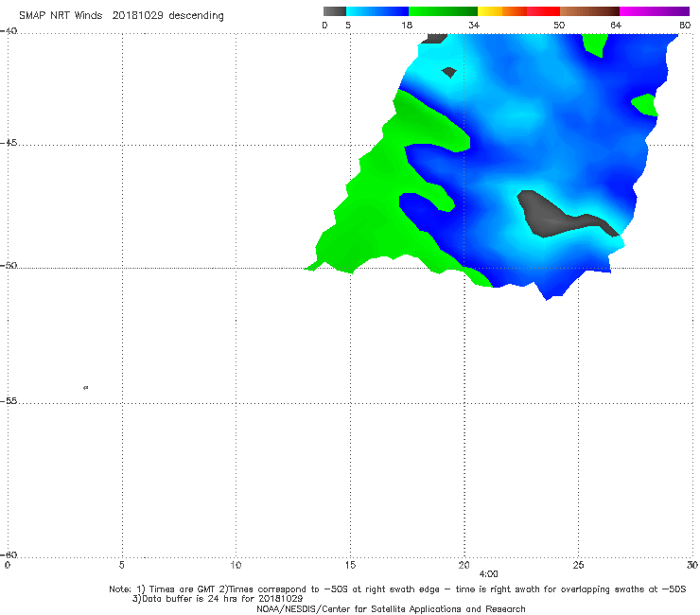This screenshot has width=700, height=615.
Task: Click the swath time label 4:00
Action: pyautogui.click(x=488, y=574)
